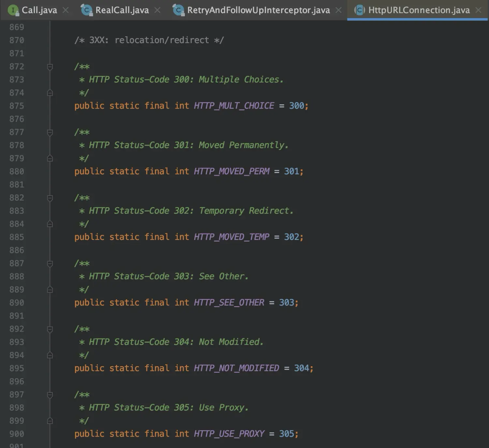Close the Call.java tab
This screenshot has height=448, width=489.
65,10
